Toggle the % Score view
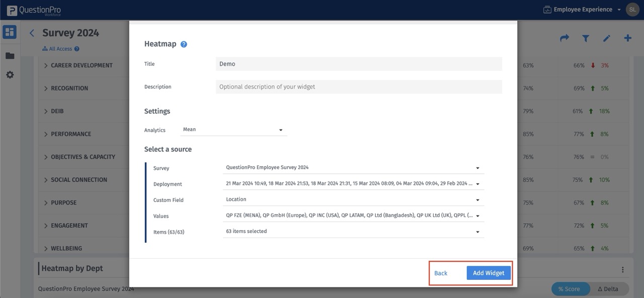644x298 pixels. pos(570,288)
